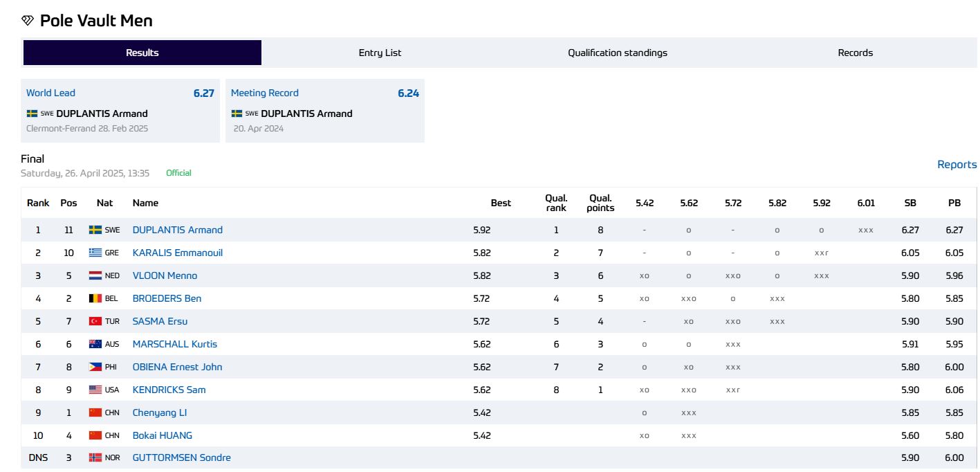The image size is (980, 472).
Task: Click the Belgian flag in Broeders' row
Action: [x=95, y=299]
